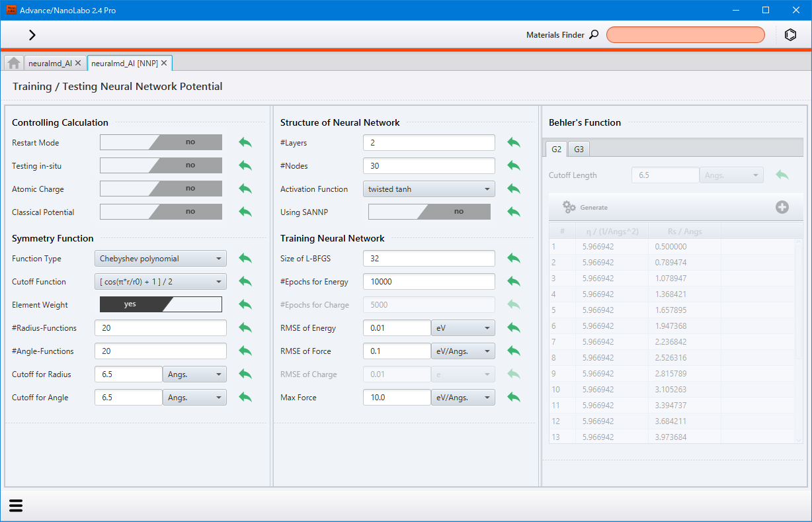This screenshot has width=812, height=522.
Task: Click the Generate button
Action: click(585, 207)
